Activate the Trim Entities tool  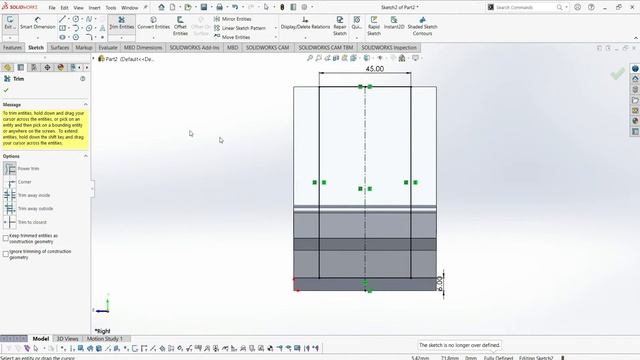point(122,23)
